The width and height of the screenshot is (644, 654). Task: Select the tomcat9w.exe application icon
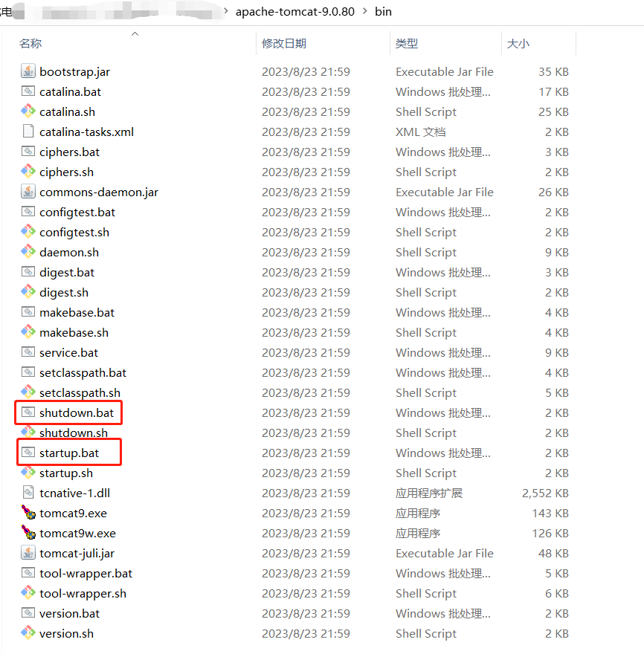click(28, 533)
